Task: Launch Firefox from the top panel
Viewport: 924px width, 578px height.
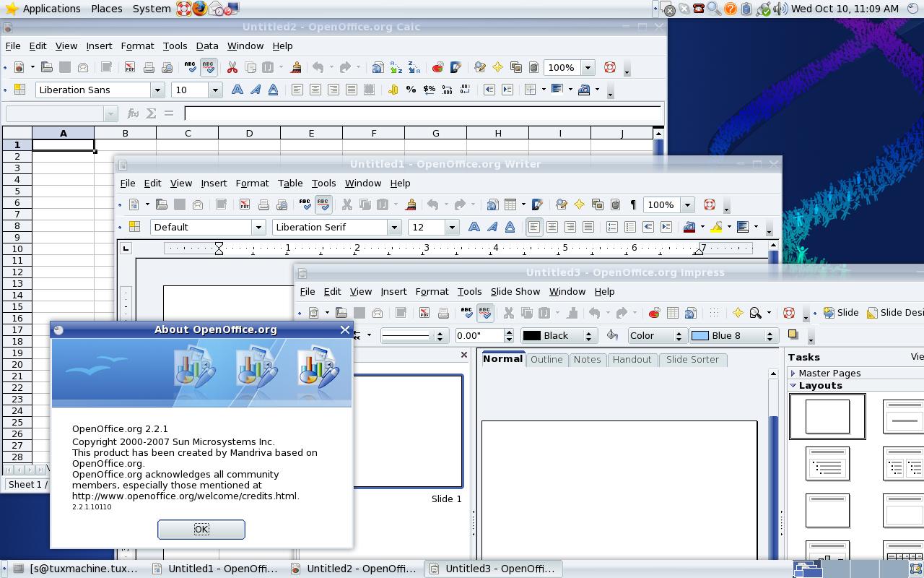Action: click(199, 9)
